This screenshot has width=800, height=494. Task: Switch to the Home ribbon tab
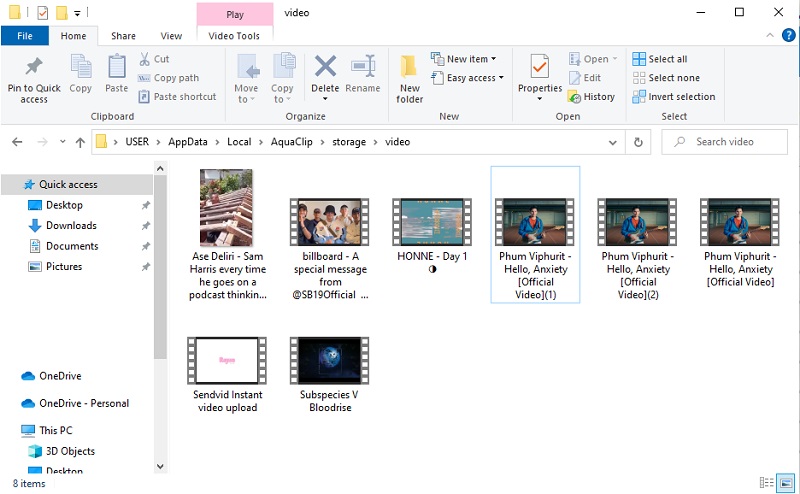pos(73,36)
